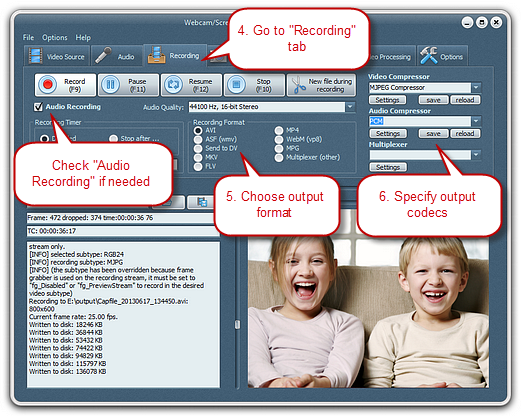Click reload under Video Compressor

coord(465,100)
